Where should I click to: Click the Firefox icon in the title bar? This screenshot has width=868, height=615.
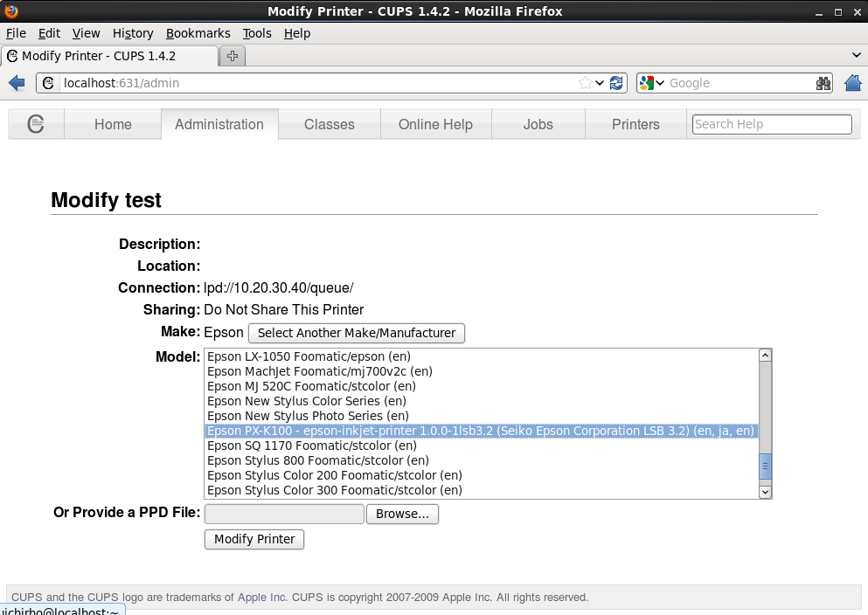tap(11, 11)
